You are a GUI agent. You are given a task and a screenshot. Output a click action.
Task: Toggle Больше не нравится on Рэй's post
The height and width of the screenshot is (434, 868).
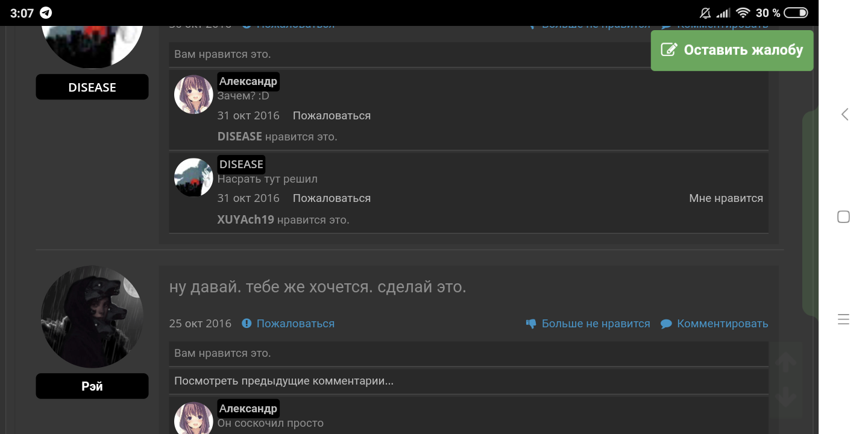(596, 324)
